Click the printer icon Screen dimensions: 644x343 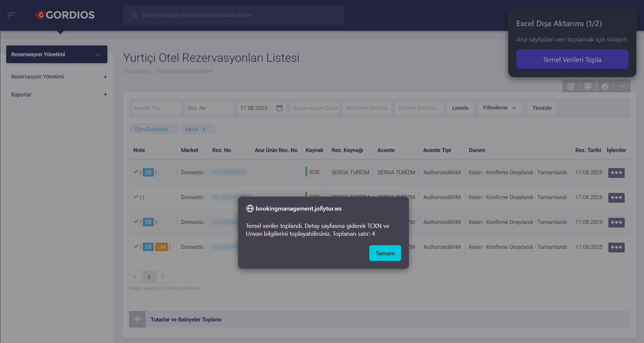[x=605, y=86]
